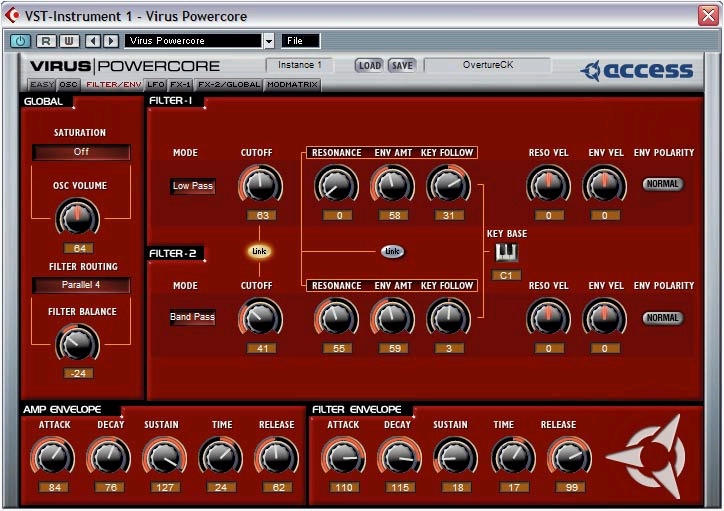Switch to the EASY tab
The image size is (724, 511).
pyautogui.click(x=42, y=84)
